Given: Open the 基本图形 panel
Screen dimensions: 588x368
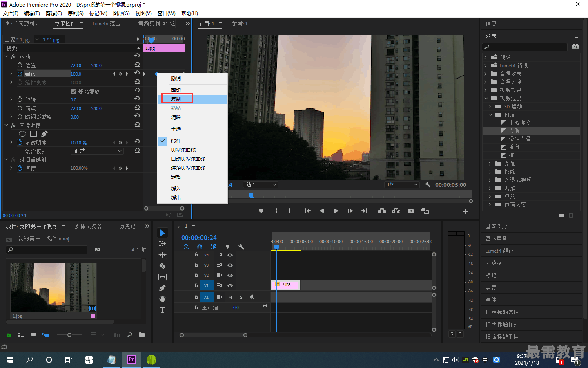Looking at the screenshot, I should coord(496,226).
